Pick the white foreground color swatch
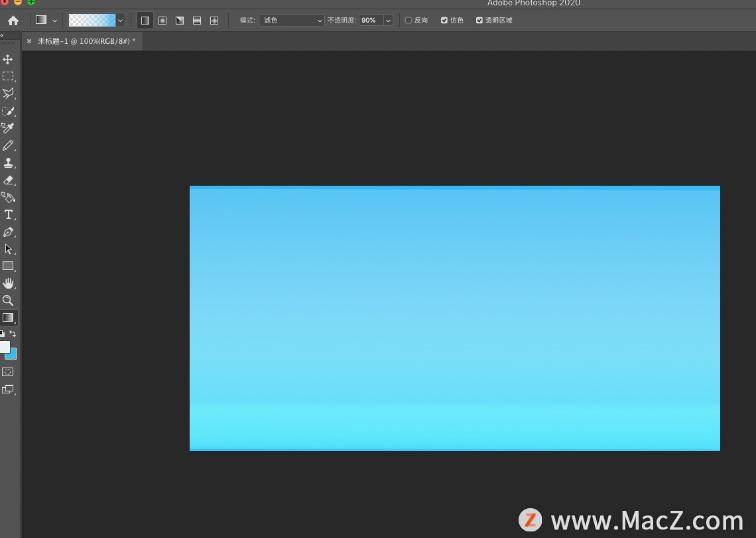The width and height of the screenshot is (756, 538). [5, 346]
